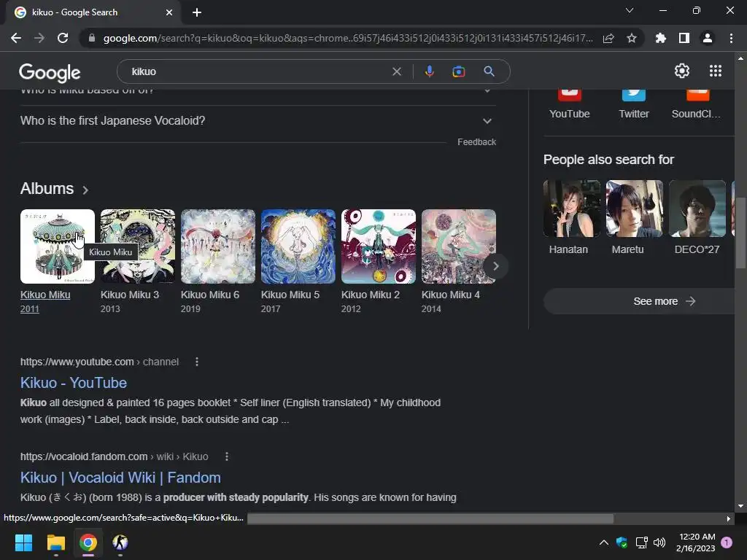The image size is (747, 560).
Task: Open the network tray icon
Action: click(641, 542)
